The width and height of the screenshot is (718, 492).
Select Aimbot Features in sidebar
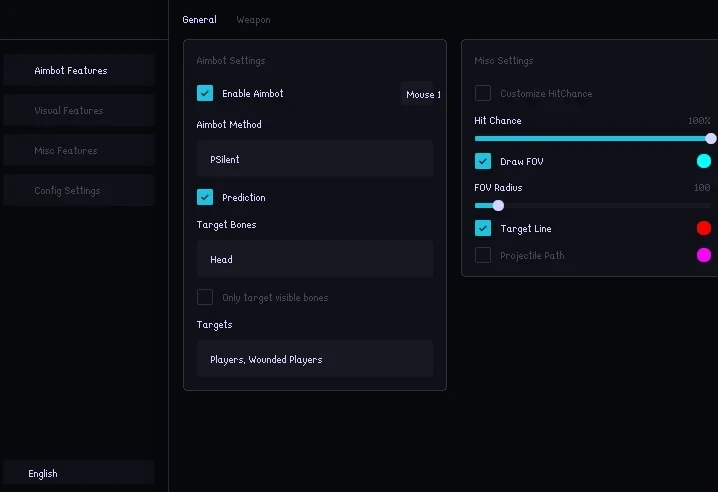click(x=79, y=70)
